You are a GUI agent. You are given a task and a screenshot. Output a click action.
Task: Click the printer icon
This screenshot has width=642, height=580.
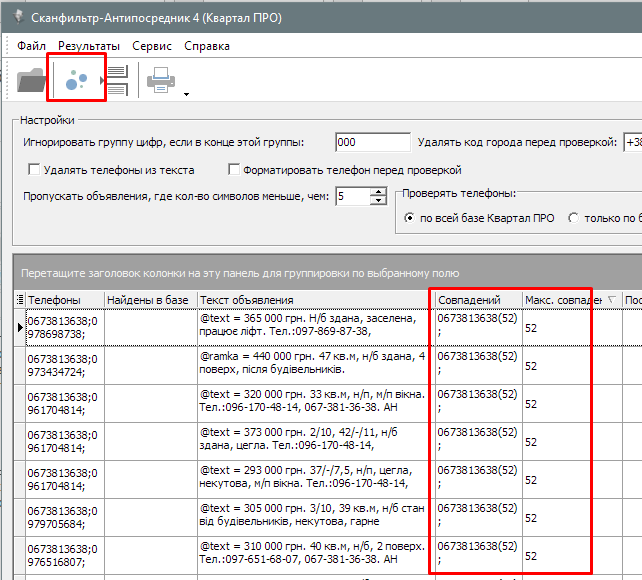click(x=162, y=81)
